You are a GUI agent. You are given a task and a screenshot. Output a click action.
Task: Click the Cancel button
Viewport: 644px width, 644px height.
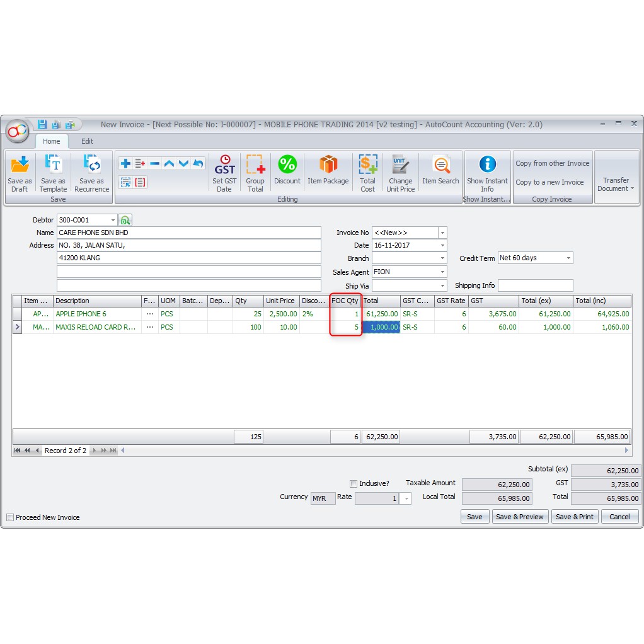point(619,517)
